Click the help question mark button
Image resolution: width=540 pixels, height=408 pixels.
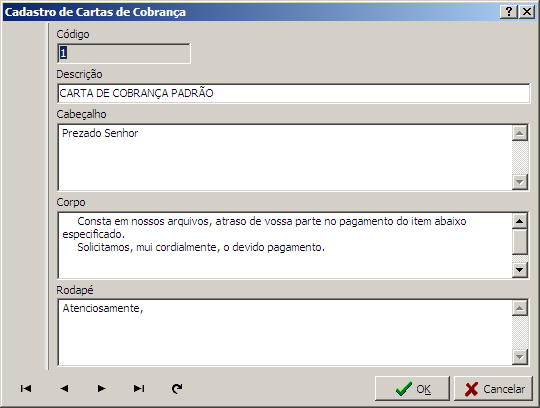[509, 12]
